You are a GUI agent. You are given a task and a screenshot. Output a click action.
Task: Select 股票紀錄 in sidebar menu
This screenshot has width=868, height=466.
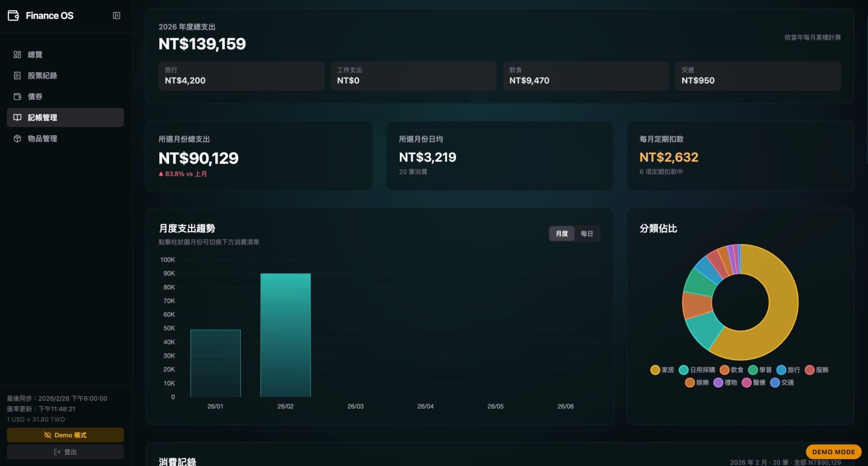(42, 75)
